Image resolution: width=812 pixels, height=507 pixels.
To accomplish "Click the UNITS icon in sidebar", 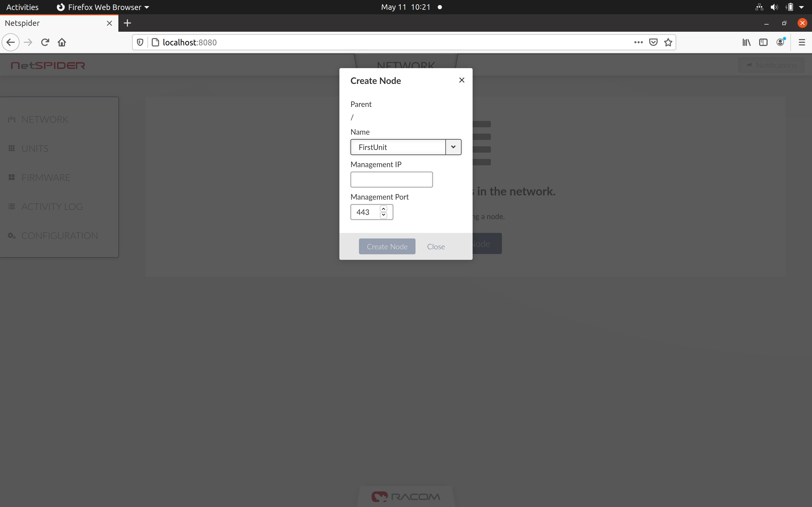I will pos(12,148).
